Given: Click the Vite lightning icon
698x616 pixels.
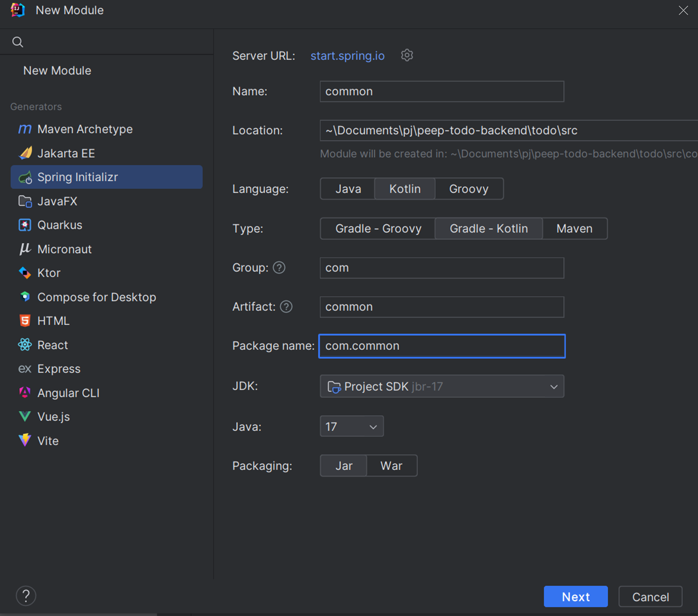Looking at the screenshot, I should pos(25,440).
